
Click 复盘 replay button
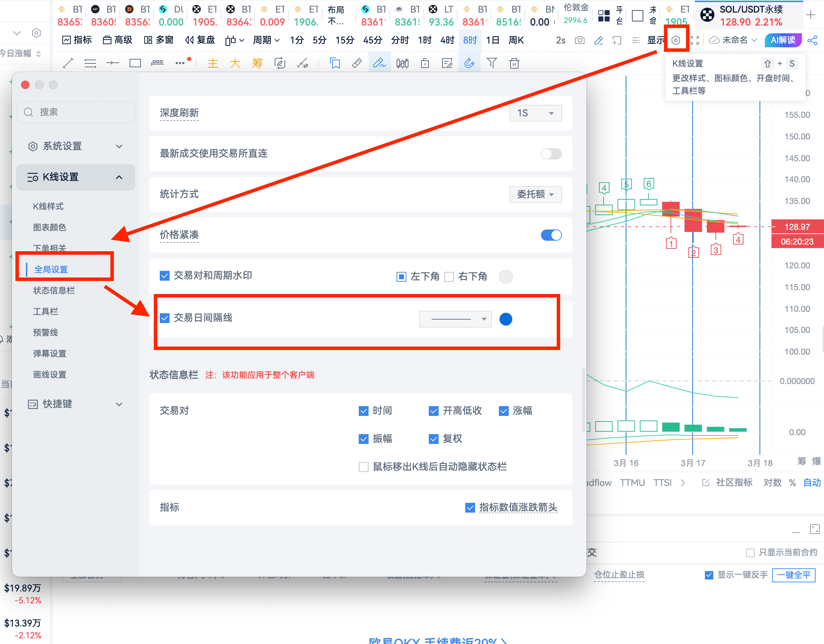pyautogui.click(x=200, y=40)
